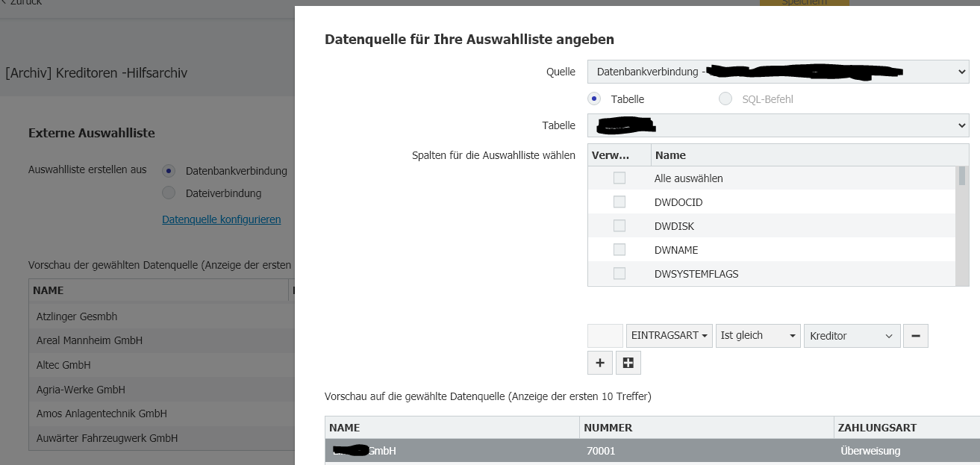Screen dimensions: 980x465
Task: Open the Quelle database connection dropdown
Action: coord(778,72)
